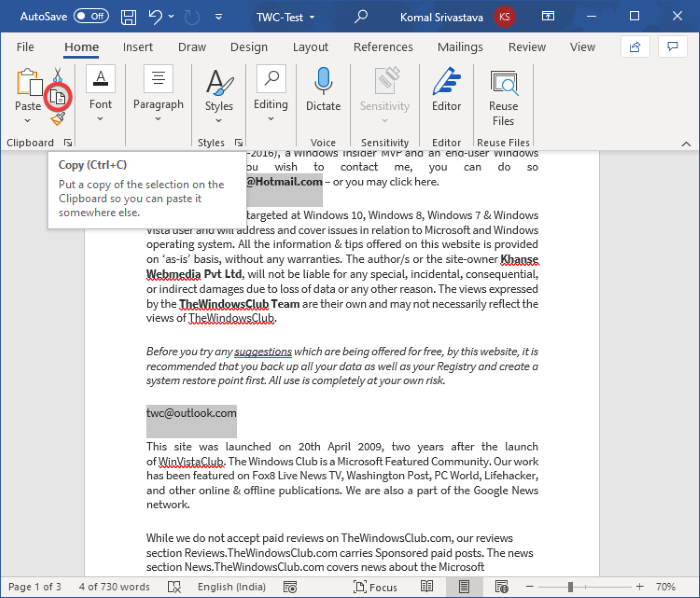Click the proofing errors icon
700x598 pixels.
(x=175, y=587)
